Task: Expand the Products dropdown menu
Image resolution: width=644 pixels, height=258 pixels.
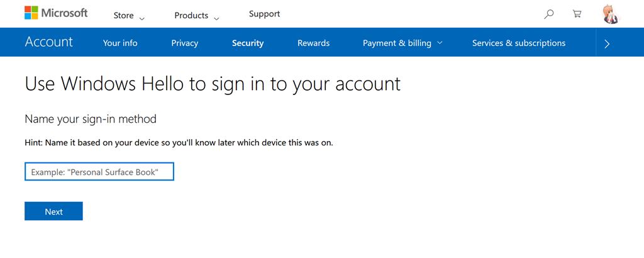Action: coord(197,15)
